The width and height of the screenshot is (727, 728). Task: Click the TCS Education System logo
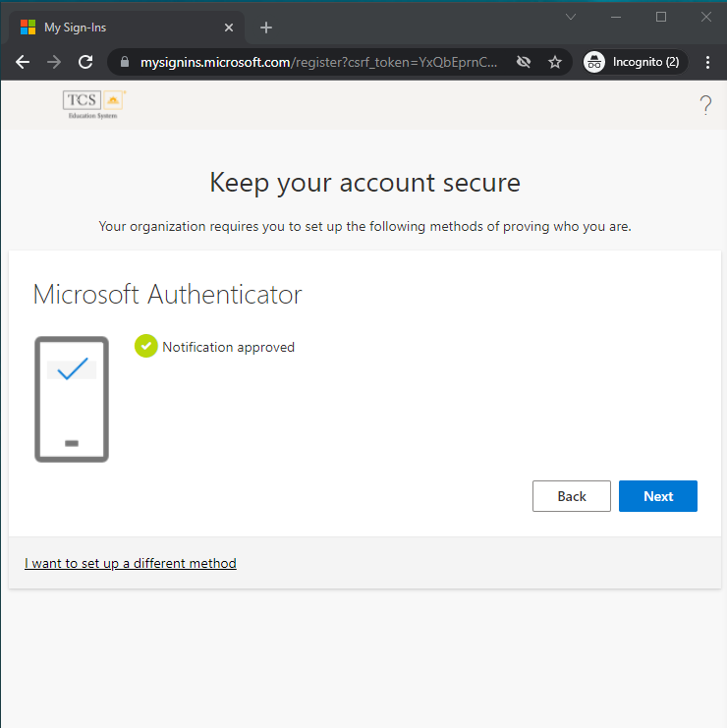(93, 105)
